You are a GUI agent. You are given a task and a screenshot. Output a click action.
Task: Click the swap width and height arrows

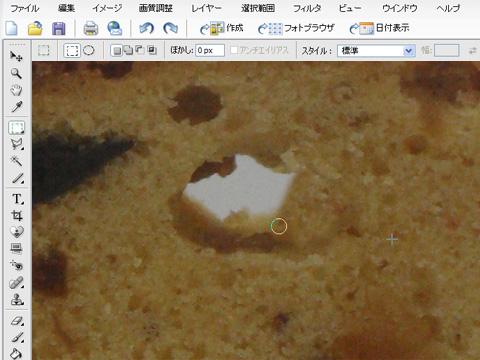473,51
